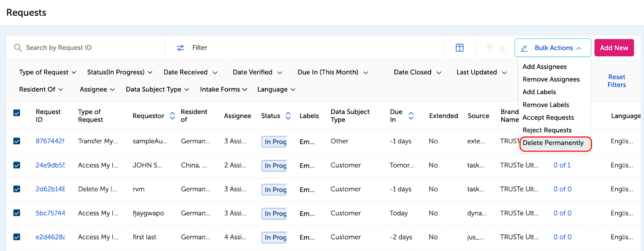This screenshot has width=644, height=251.
Task: Collapse the Bulk Actions dropdown
Action: click(553, 48)
